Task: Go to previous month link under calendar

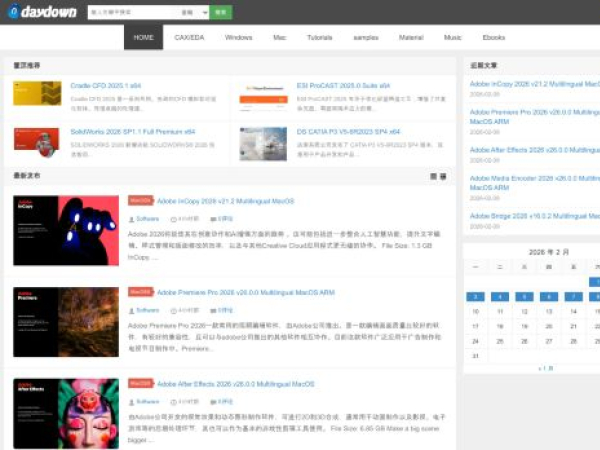Action: (545, 368)
